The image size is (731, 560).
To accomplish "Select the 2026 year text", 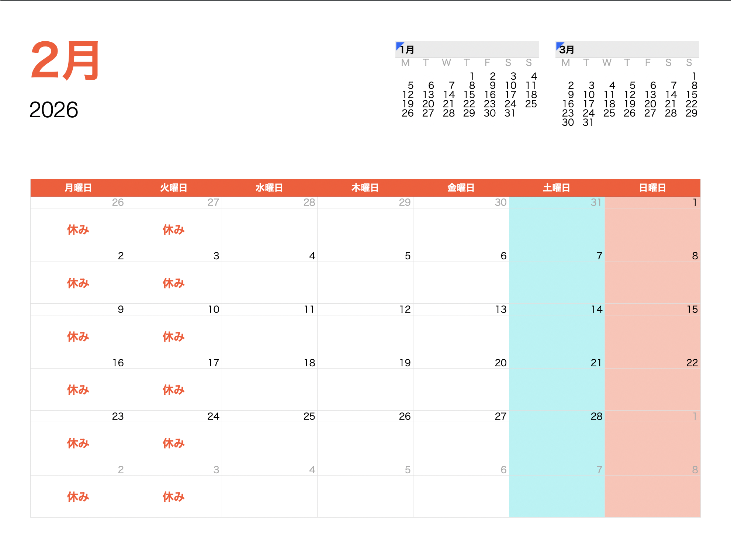I will click(53, 110).
